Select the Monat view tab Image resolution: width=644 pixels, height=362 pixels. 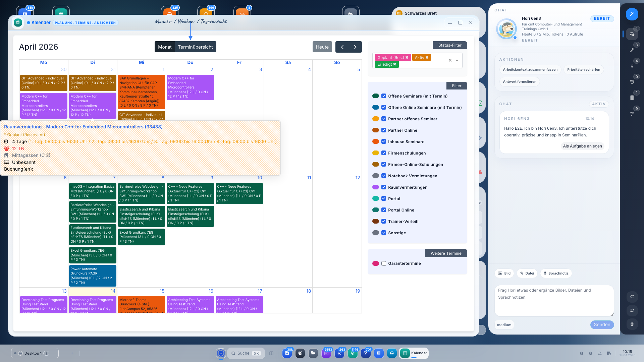pos(165,47)
